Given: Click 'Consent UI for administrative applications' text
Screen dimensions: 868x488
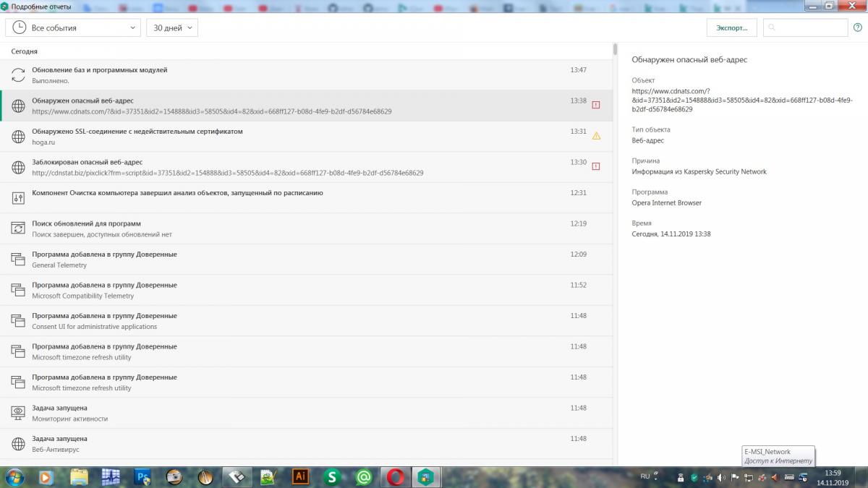Looking at the screenshot, I should pos(94,327).
